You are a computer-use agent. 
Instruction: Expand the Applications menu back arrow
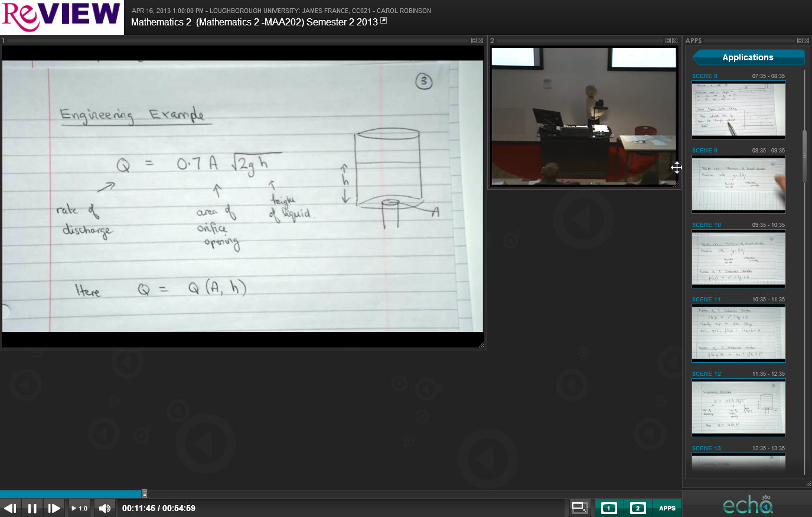698,57
